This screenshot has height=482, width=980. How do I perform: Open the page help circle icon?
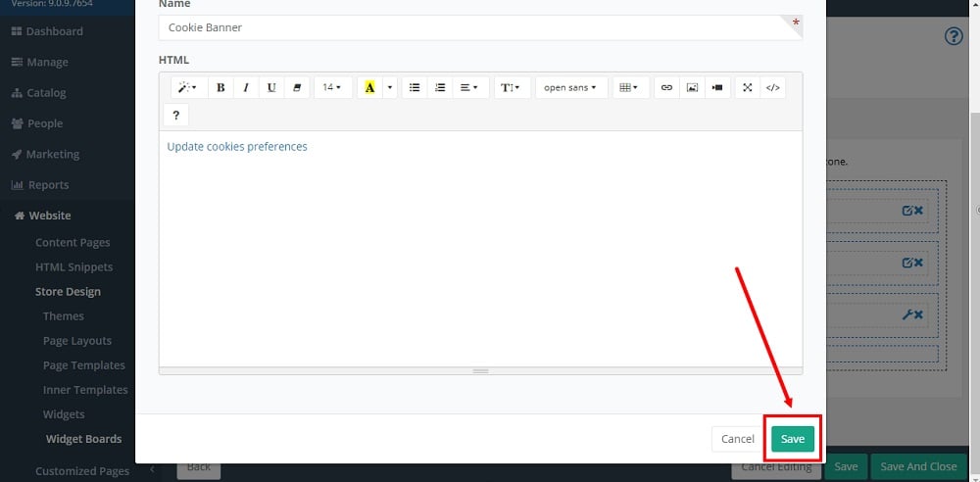click(x=954, y=37)
